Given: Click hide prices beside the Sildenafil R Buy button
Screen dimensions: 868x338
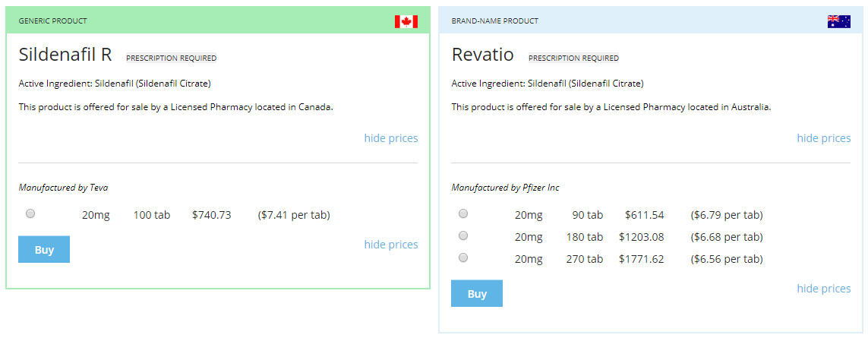Looking at the screenshot, I should coord(390,245).
